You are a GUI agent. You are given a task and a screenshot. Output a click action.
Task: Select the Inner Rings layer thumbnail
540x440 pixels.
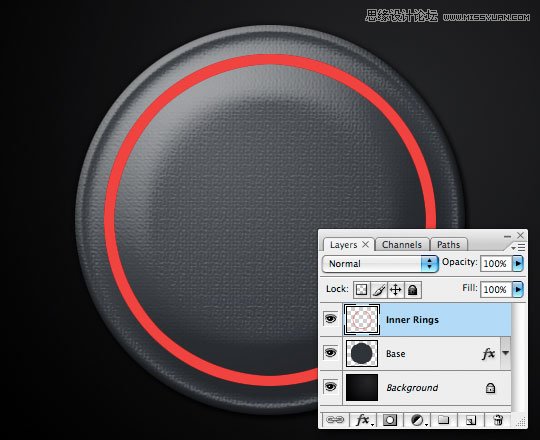tap(362, 319)
